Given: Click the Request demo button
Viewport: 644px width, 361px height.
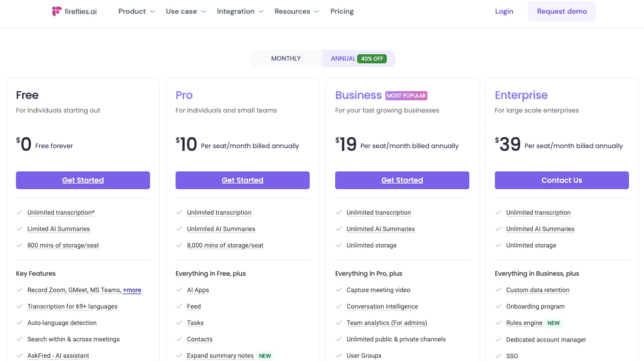Looking at the screenshot, I should point(562,11).
